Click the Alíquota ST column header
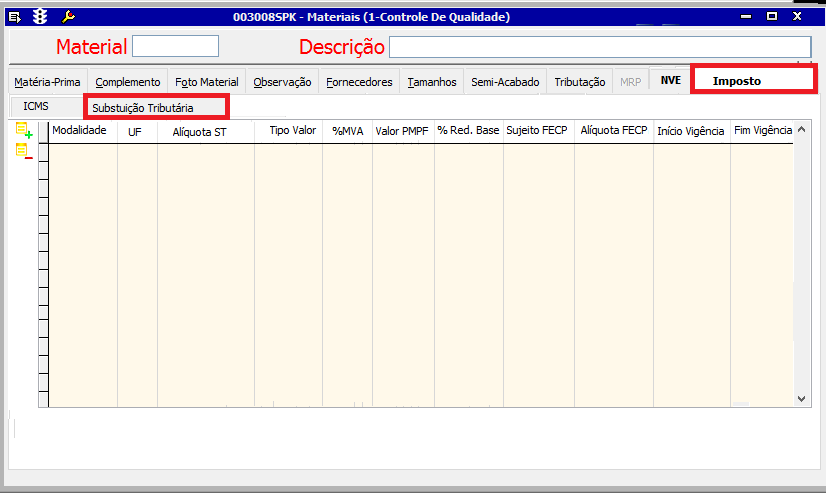The width and height of the screenshot is (826, 493). [206, 131]
